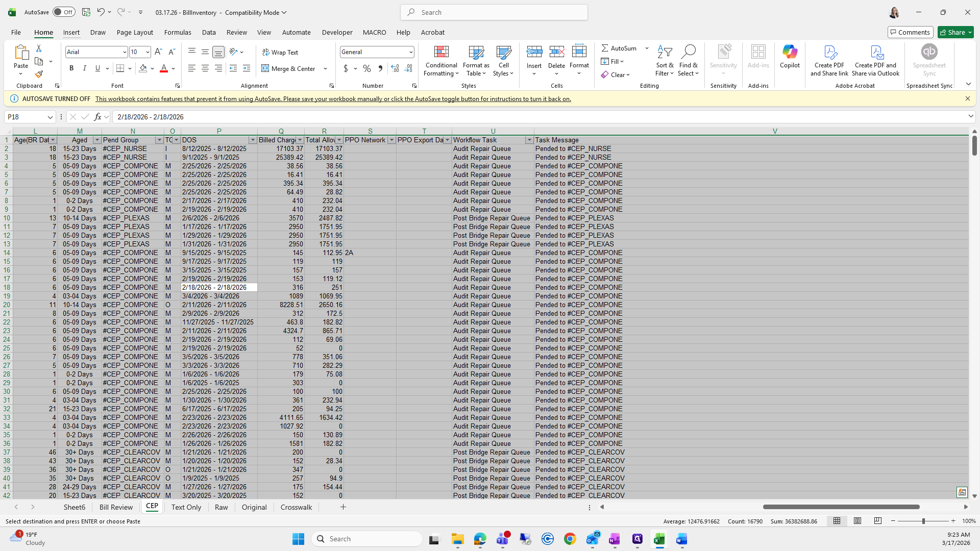980x551 pixels.
Task: Open the Formulas ribbon tab
Action: pos(178,32)
